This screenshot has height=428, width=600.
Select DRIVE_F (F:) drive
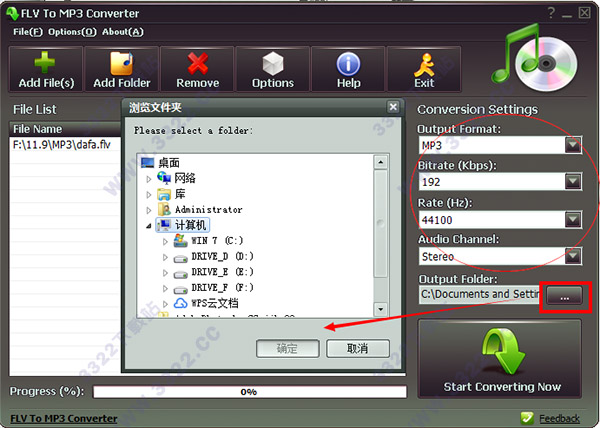(x=222, y=288)
